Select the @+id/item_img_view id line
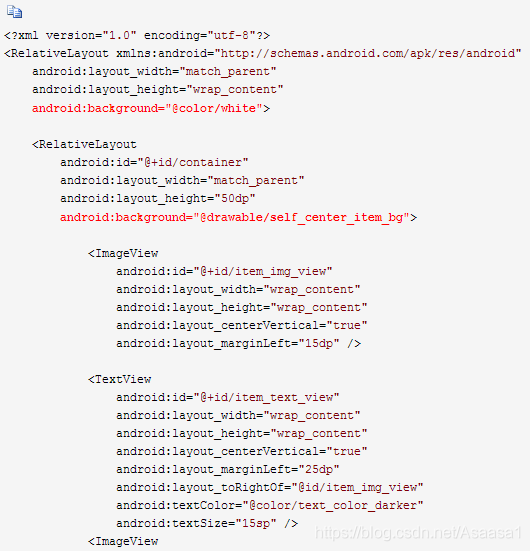This screenshot has width=530, height=551. pyautogui.click(x=224, y=272)
